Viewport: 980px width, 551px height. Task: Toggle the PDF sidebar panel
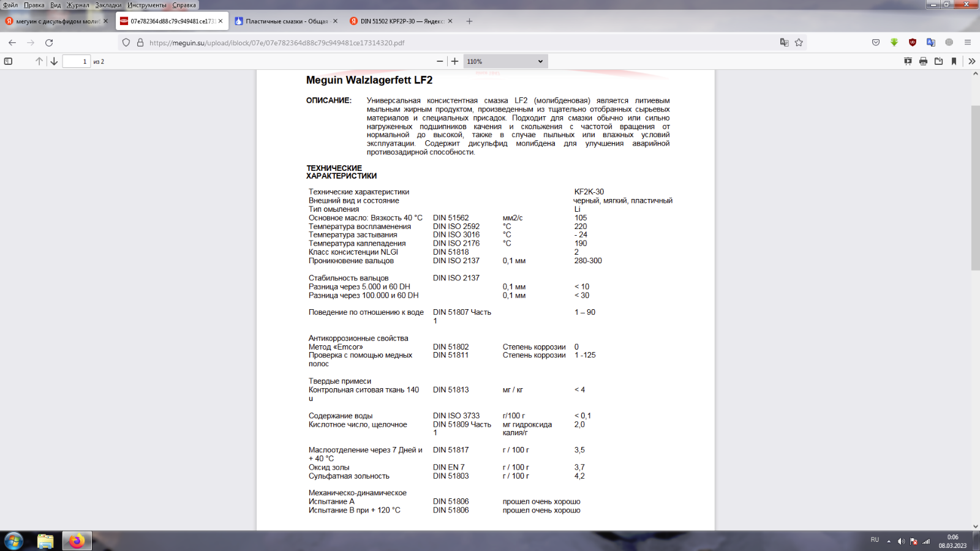coord(8,61)
